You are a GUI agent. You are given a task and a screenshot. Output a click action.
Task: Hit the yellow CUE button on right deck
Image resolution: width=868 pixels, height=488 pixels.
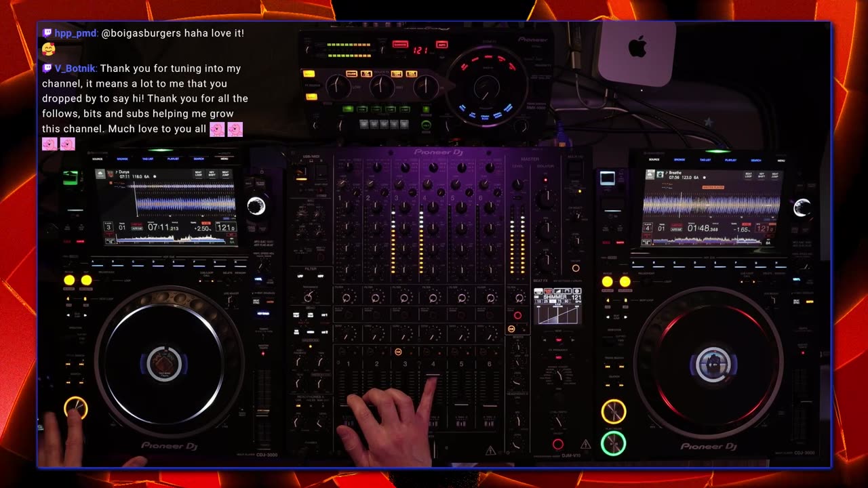(613, 411)
